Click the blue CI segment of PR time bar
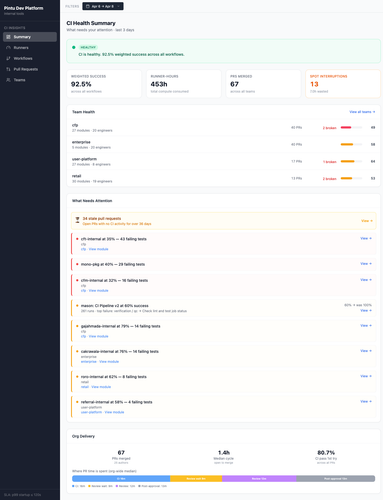This screenshot has height=500, width=383. pos(121,479)
